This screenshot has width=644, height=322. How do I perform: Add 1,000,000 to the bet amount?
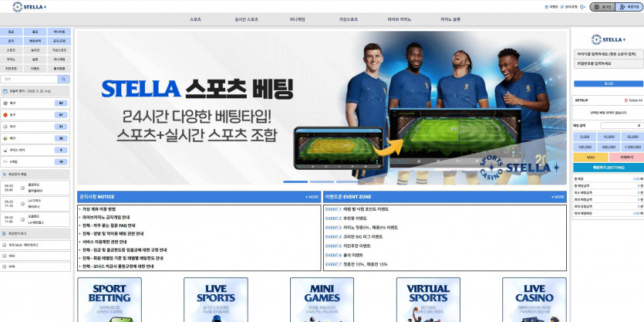click(632, 147)
